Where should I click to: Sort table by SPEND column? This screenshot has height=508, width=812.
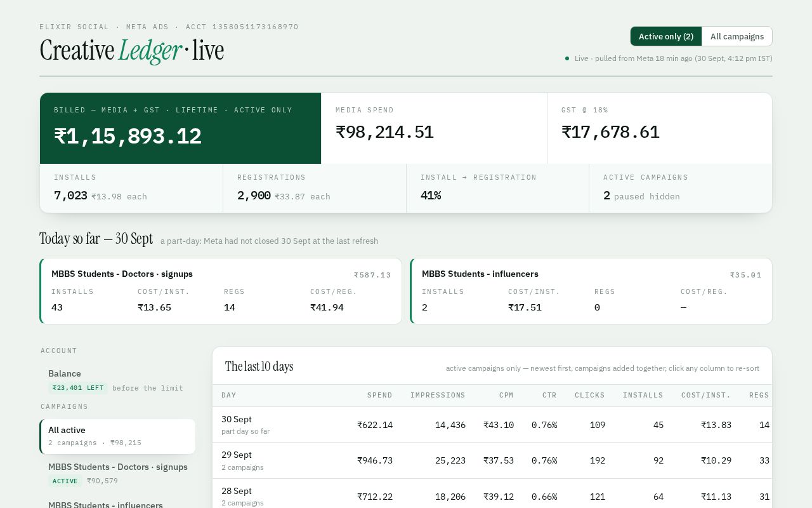pyautogui.click(x=380, y=395)
